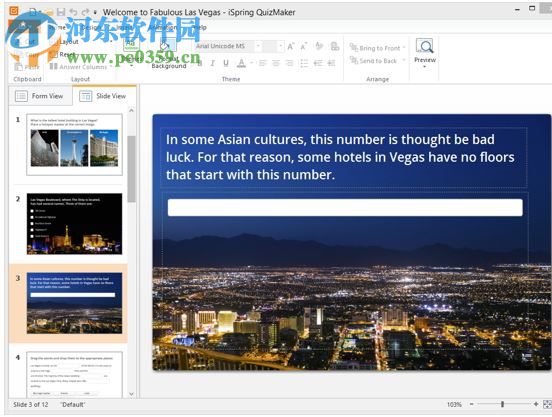The width and height of the screenshot is (552, 417).
Task: Click the slide panel scroll up arrow
Action: pyautogui.click(x=131, y=110)
